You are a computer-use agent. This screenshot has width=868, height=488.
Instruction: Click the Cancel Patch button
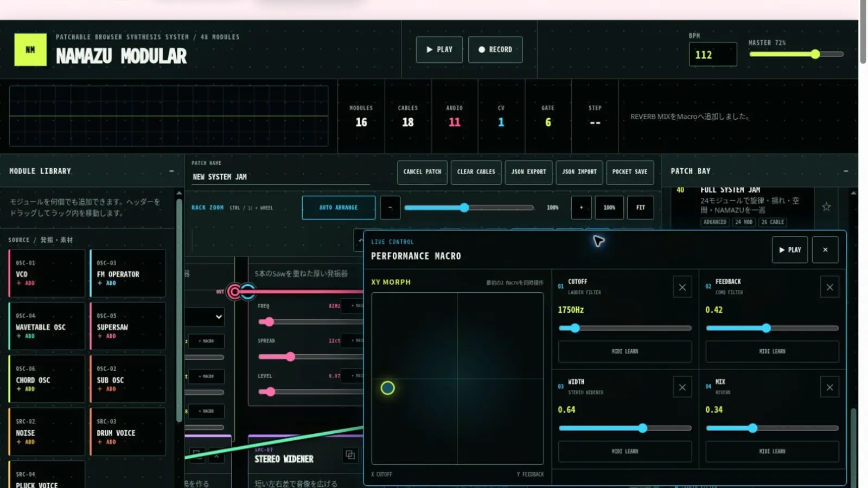pos(422,172)
